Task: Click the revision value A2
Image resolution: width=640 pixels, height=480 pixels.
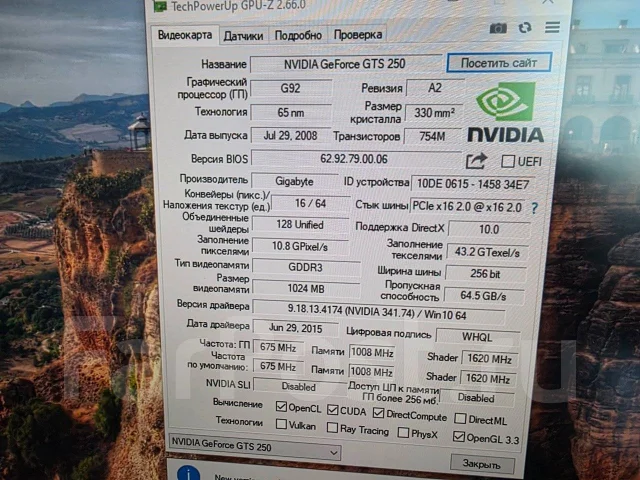Action: [x=435, y=88]
